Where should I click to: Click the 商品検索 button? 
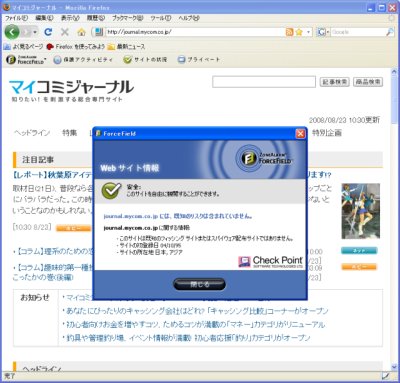(368, 82)
